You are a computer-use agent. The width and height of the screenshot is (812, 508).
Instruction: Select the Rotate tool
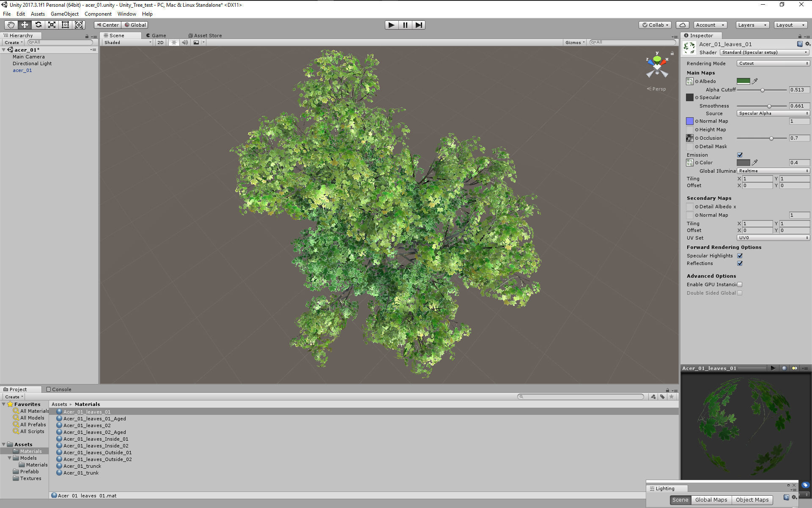38,25
